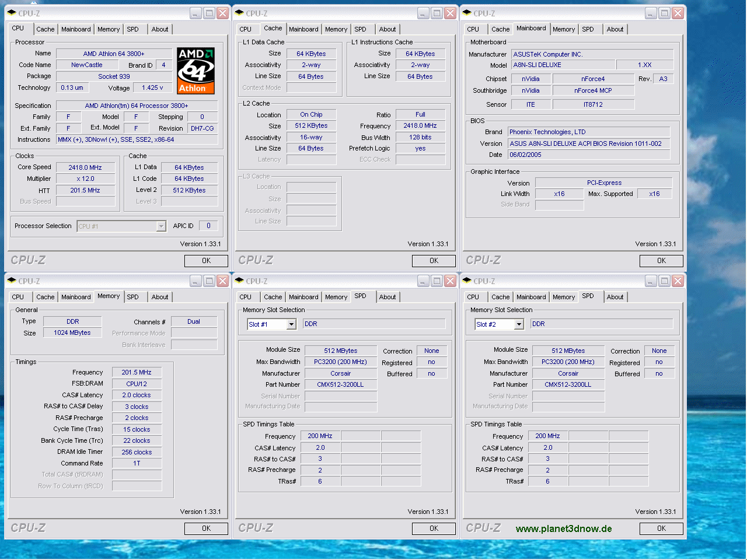Click the Bus Width value "128 bits"
Image resolution: width=747 pixels, height=560 pixels.
420,137
